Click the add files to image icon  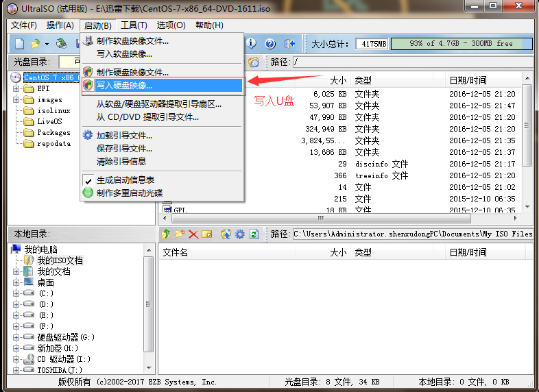[226, 234]
